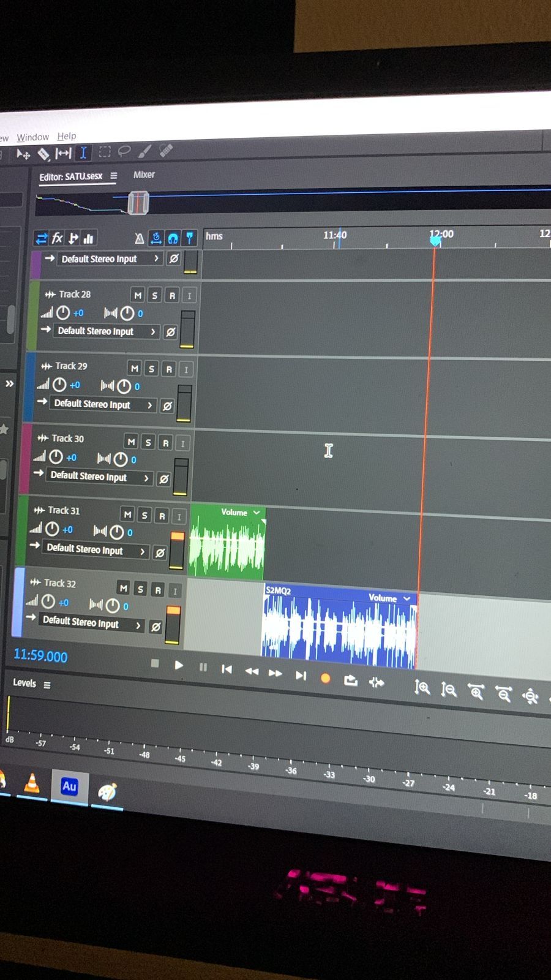
Task: Select the Time Selection tool
Action: click(x=83, y=153)
